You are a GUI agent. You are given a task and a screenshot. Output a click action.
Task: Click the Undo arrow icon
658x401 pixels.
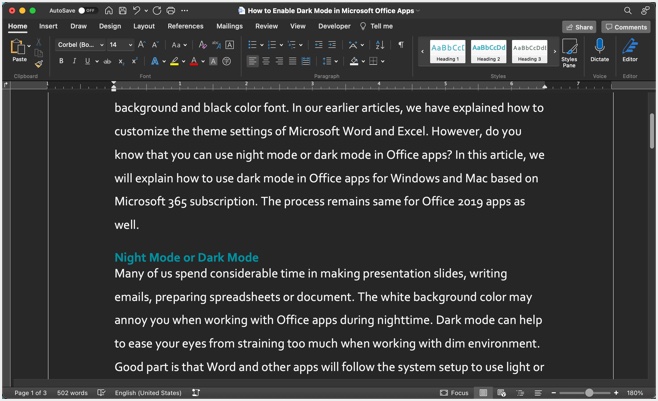(136, 10)
